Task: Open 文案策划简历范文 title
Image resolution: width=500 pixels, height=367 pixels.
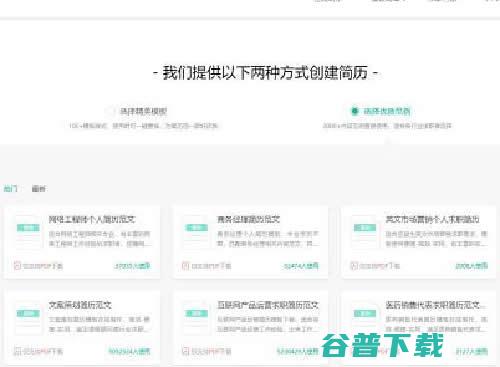Action: click(x=80, y=305)
